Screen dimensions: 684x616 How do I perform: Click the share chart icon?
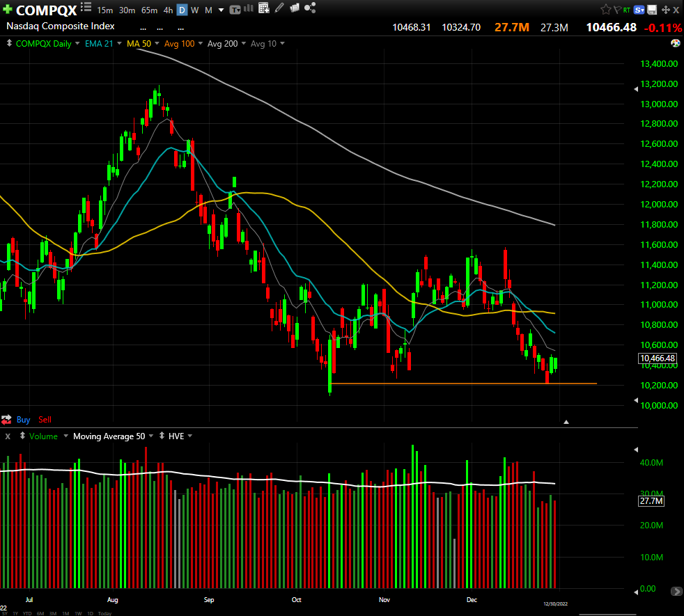[x=310, y=8]
